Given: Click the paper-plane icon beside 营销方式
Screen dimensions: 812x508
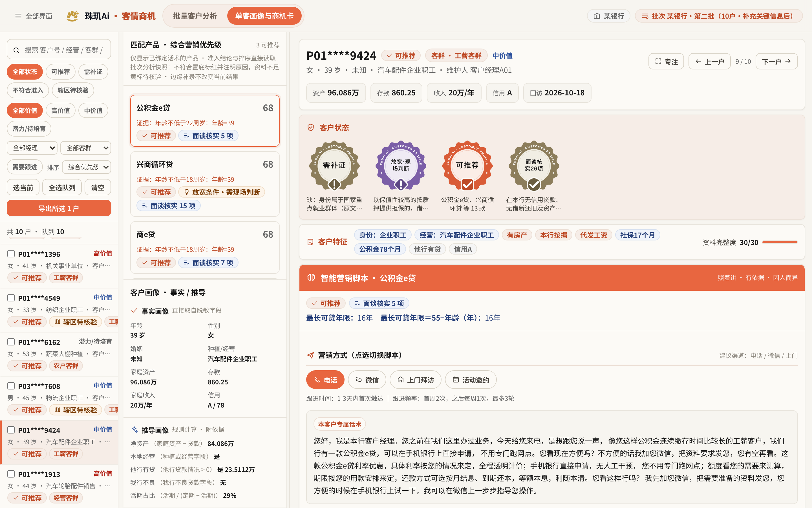Looking at the screenshot, I should pyautogui.click(x=310, y=355).
